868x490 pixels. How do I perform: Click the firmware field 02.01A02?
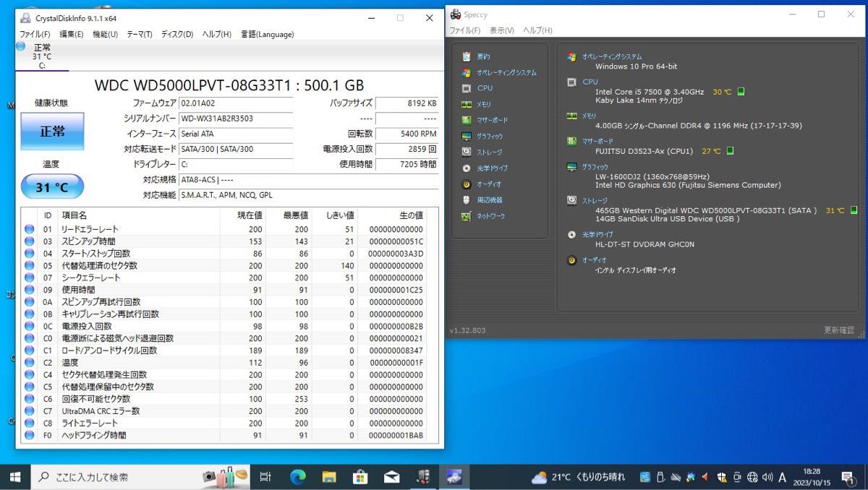pos(236,103)
